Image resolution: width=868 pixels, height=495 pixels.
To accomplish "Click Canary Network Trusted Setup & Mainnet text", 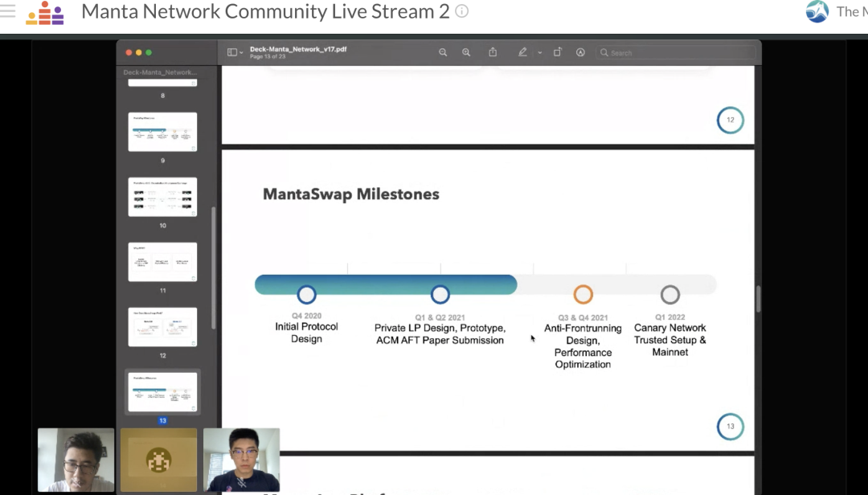I will [669, 340].
